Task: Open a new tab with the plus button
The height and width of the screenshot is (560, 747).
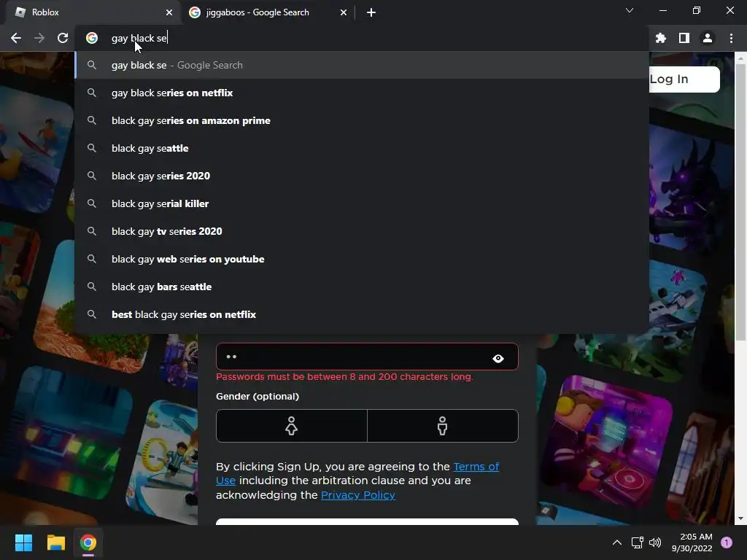Action: point(371,12)
